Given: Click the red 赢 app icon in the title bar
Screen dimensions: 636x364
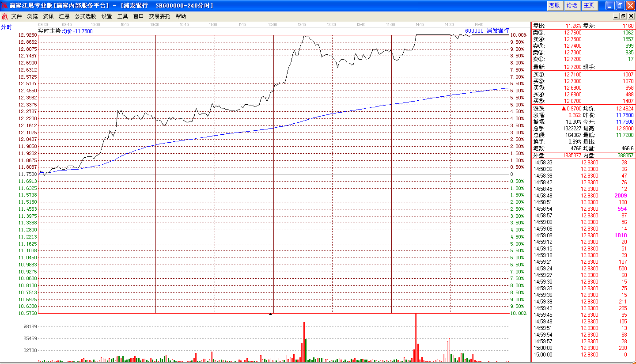Looking at the screenshot, I should [x=5, y=5].
